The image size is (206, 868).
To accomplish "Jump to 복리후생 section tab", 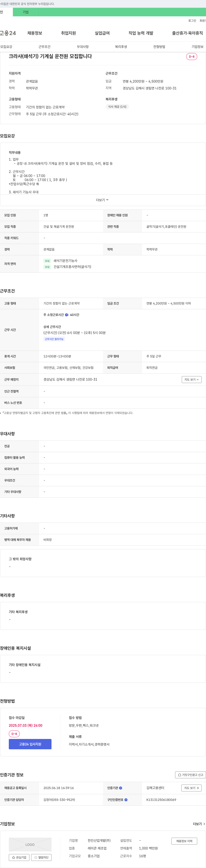I will pos(121,47).
